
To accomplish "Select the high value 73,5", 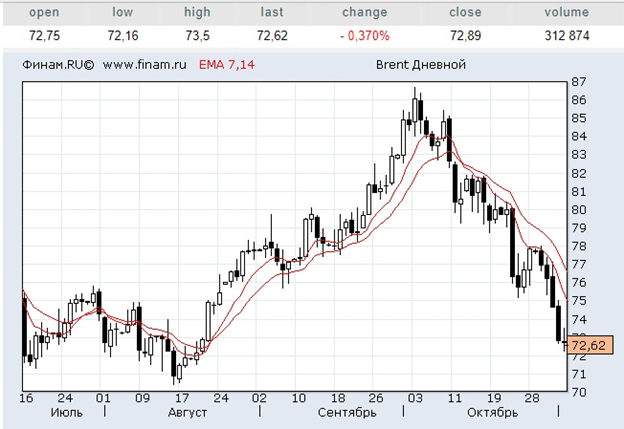I will tap(197, 36).
